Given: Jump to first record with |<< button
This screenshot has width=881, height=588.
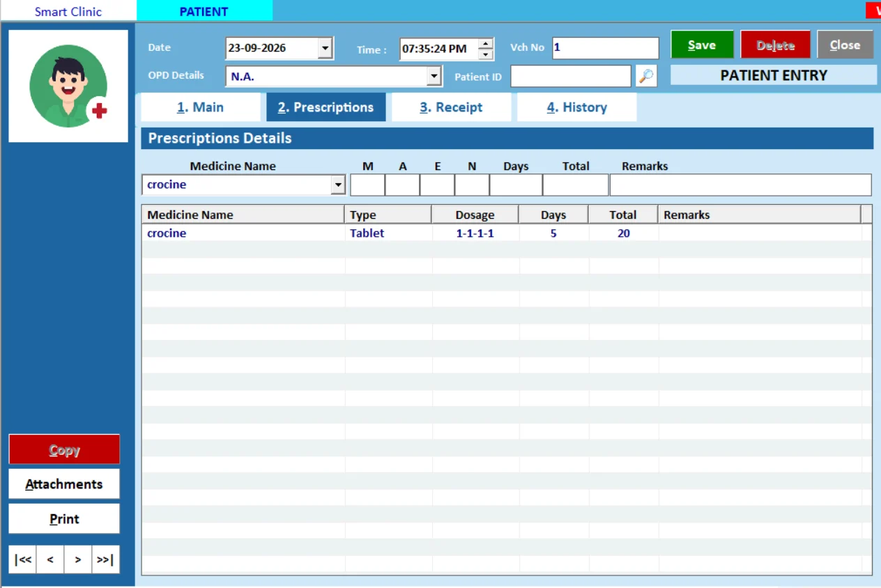Looking at the screenshot, I should point(23,559).
